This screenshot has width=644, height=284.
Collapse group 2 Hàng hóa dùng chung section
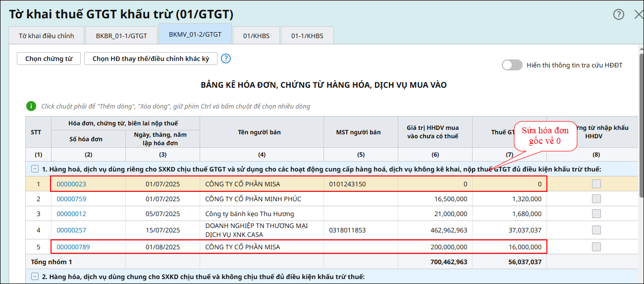35,277
